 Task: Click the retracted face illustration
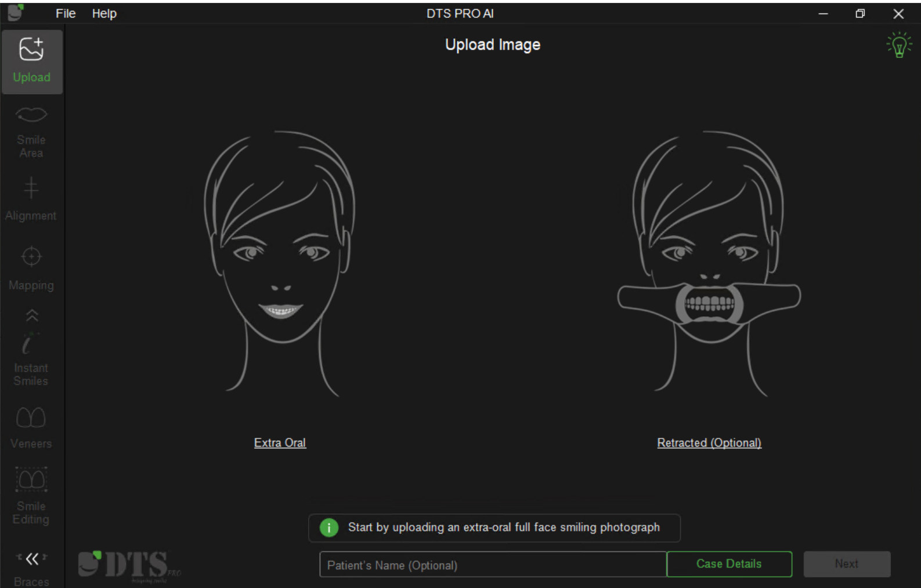coord(709,264)
